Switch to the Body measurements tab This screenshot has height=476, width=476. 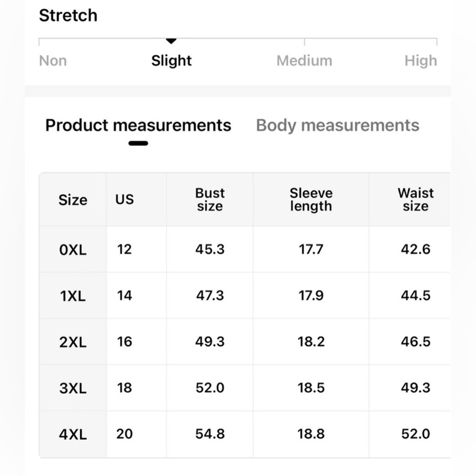[337, 125]
